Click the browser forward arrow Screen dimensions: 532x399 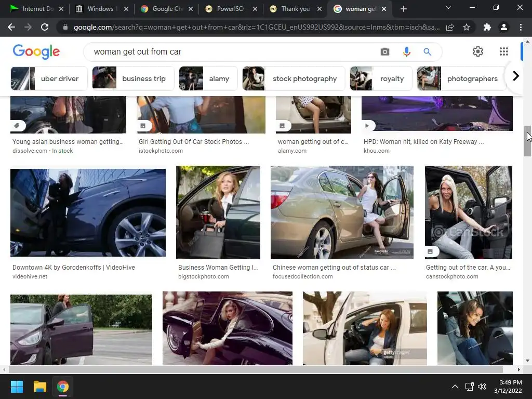tap(28, 27)
